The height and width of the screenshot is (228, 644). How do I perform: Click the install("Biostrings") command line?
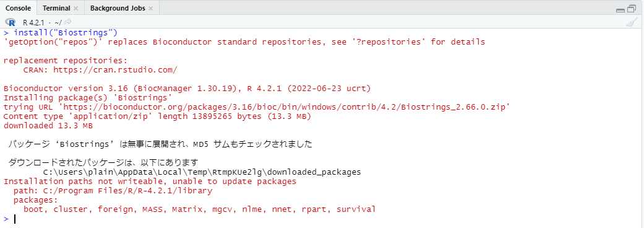point(66,32)
